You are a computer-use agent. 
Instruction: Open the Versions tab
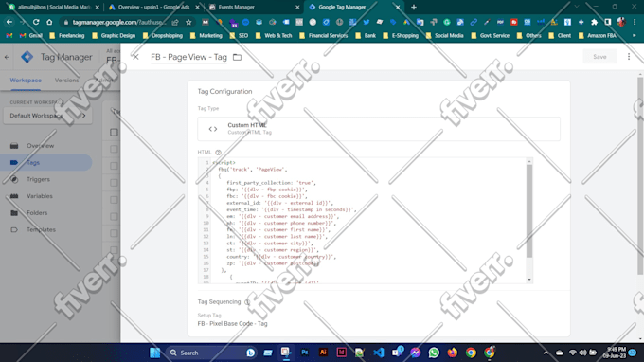[x=66, y=81]
